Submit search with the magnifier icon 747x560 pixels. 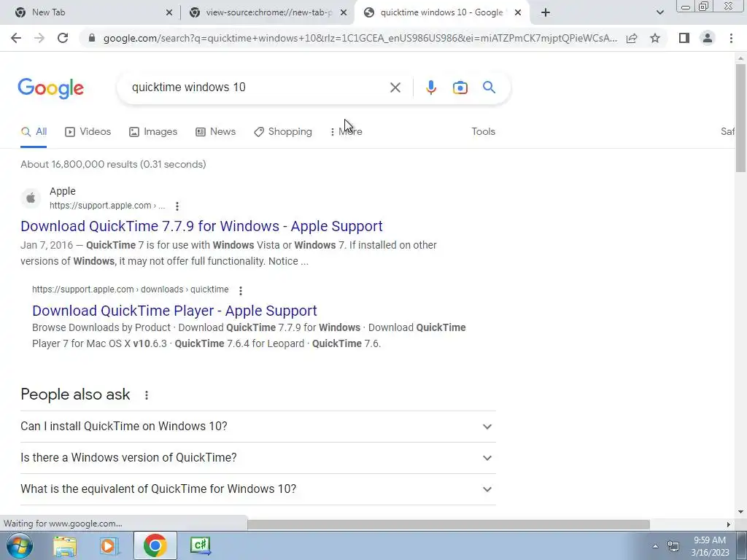(489, 87)
